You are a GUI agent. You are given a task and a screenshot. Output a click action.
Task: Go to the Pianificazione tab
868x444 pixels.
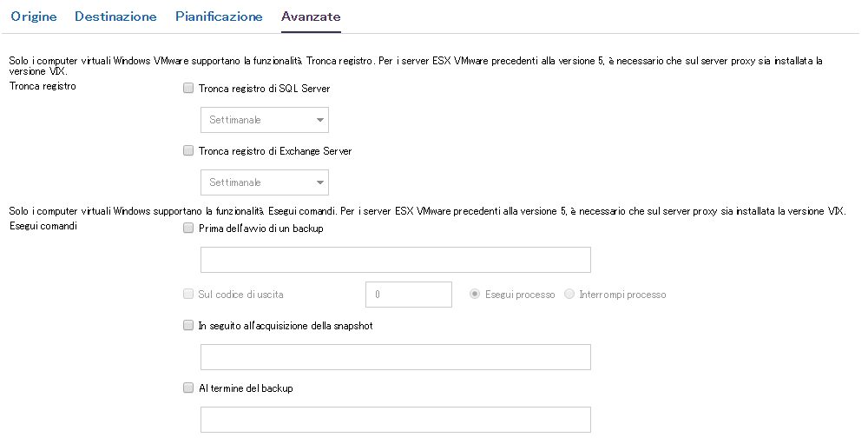point(219,17)
